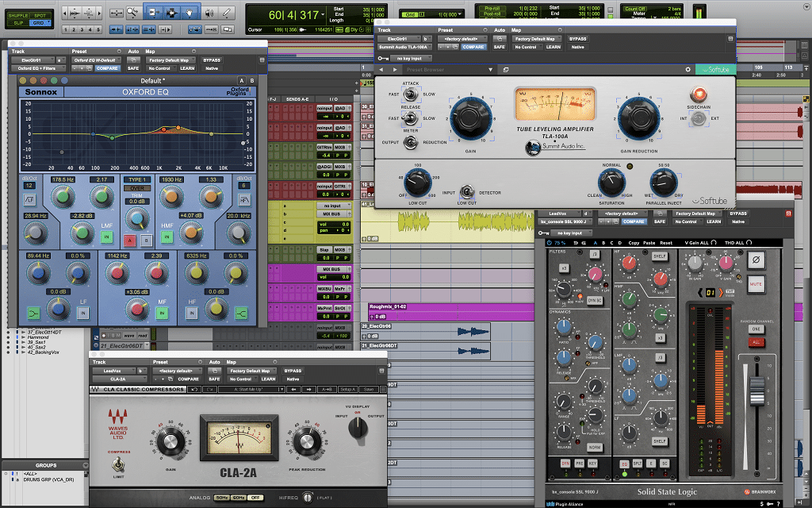
Task: Switch to setting B on SSL console
Action: coord(603,243)
